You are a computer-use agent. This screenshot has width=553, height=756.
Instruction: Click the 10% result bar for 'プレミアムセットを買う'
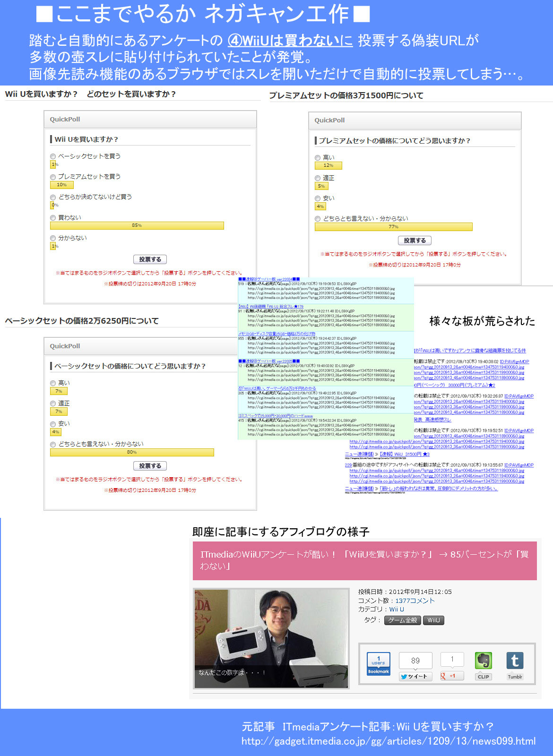click(x=61, y=185)
